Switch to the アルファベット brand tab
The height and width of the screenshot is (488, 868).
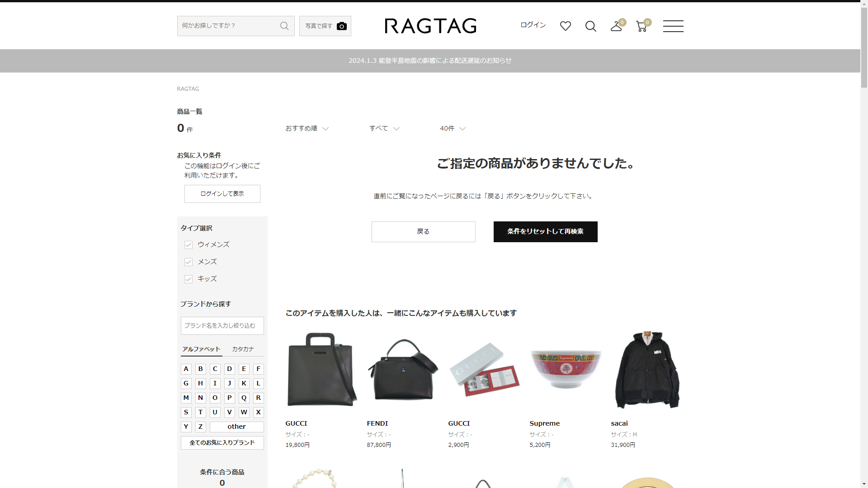coord(201,349)
